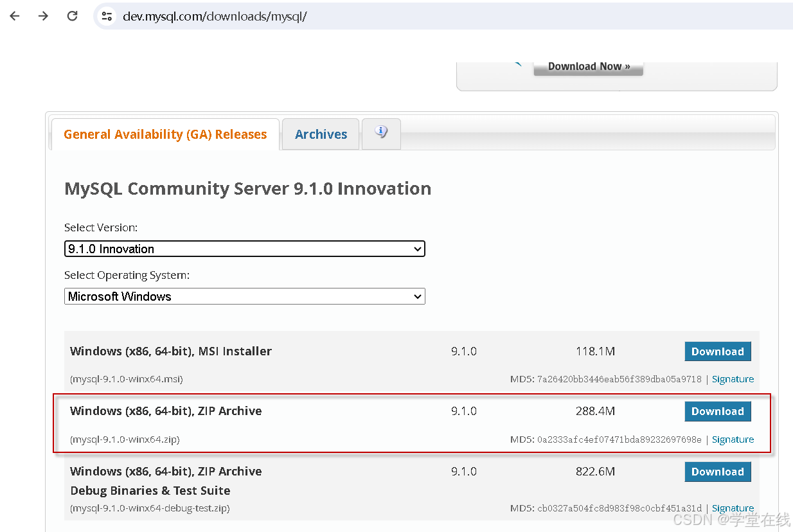The height and width of the screenshot is (532, 793).
Task: Select the Select Version: label
Action: (x=101, y=227)
